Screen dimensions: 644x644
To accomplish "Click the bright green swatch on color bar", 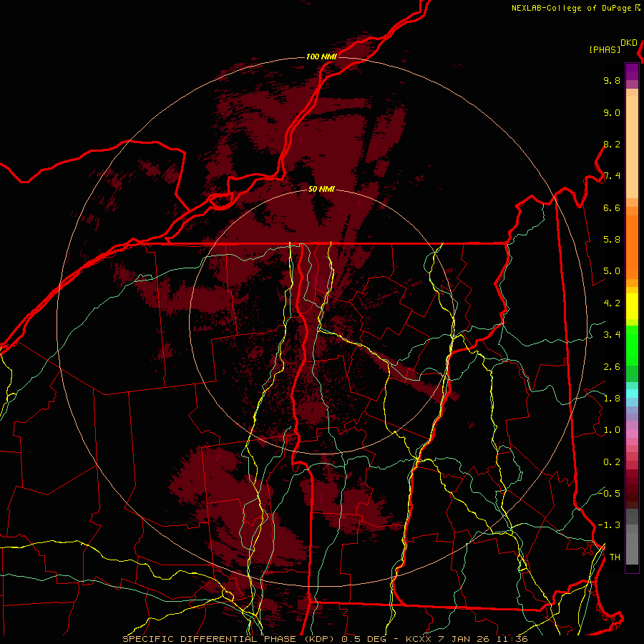I will 632,345.
